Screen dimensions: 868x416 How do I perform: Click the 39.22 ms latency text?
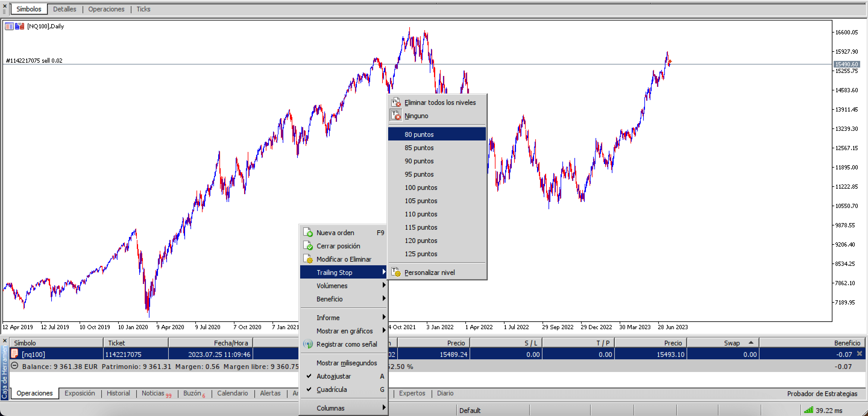[829, 410]
